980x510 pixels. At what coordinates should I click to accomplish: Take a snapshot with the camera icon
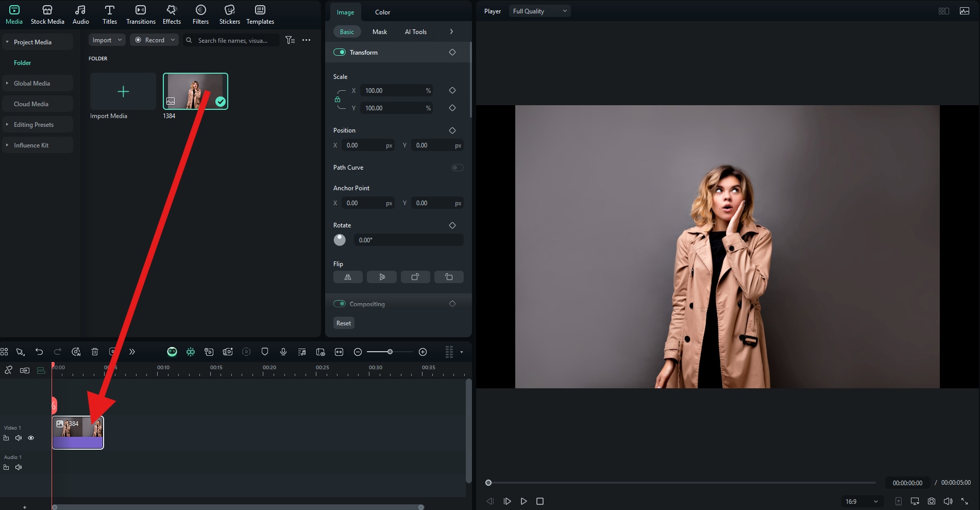point(932,501)
